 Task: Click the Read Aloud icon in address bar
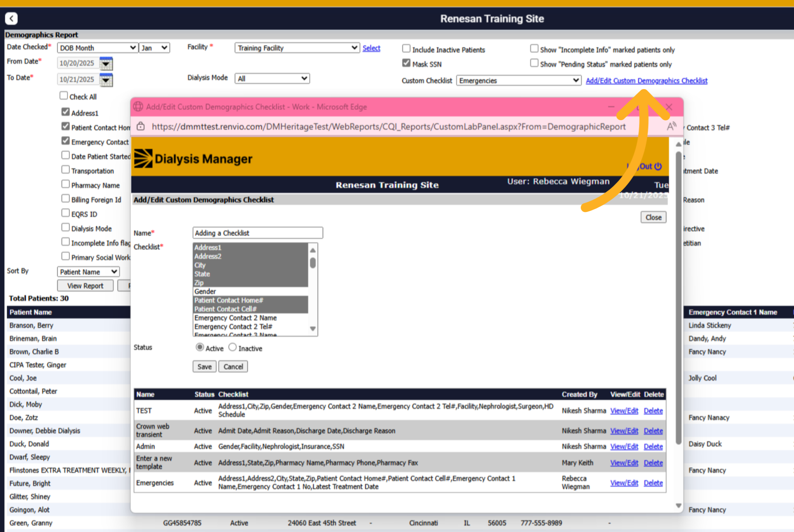[x=671, y=126]
